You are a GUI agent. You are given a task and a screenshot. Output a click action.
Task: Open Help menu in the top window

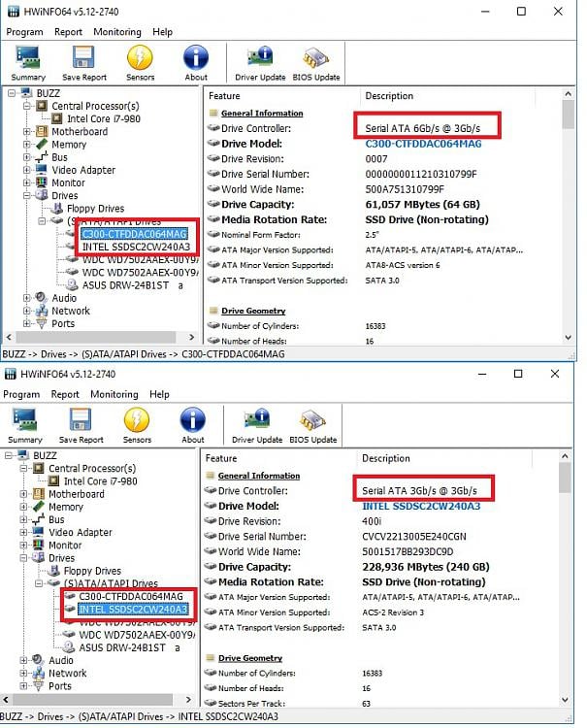162,32
